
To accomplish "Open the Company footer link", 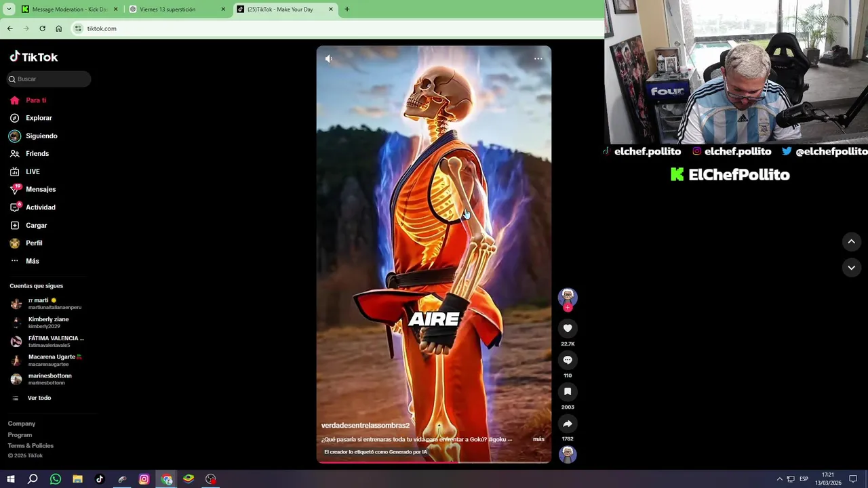I will pyautogui.click(x=22, y=424).
